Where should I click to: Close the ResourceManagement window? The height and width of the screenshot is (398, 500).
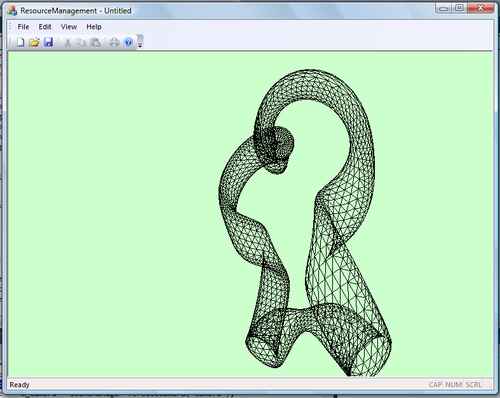480,8
